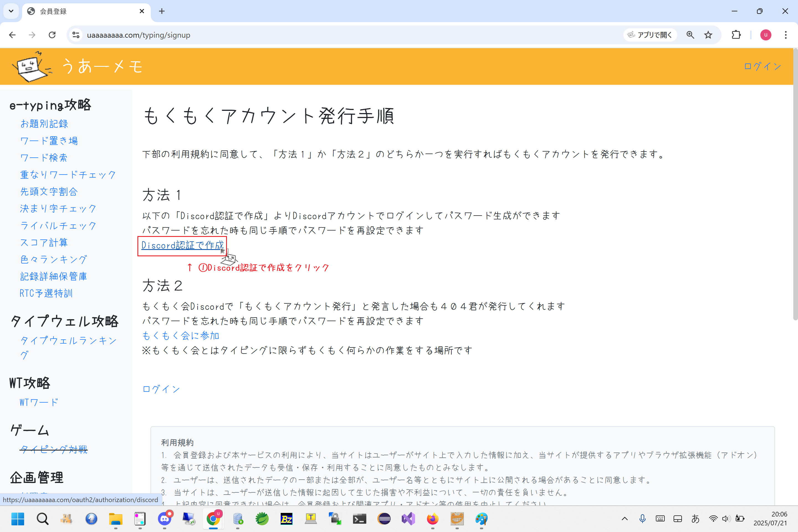Open お題別記録 in the sidebar

coord(44,124)
